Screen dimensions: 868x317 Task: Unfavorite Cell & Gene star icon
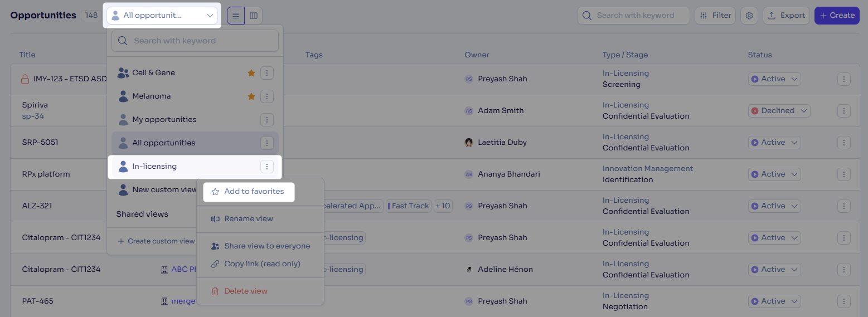click(x=251, y=73)
